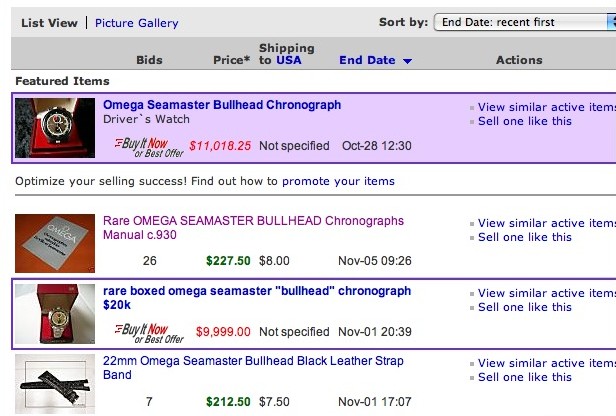Open 22mm Omega Black Leather Strap listing
616x416 pixels.
[x=253, y=368]
